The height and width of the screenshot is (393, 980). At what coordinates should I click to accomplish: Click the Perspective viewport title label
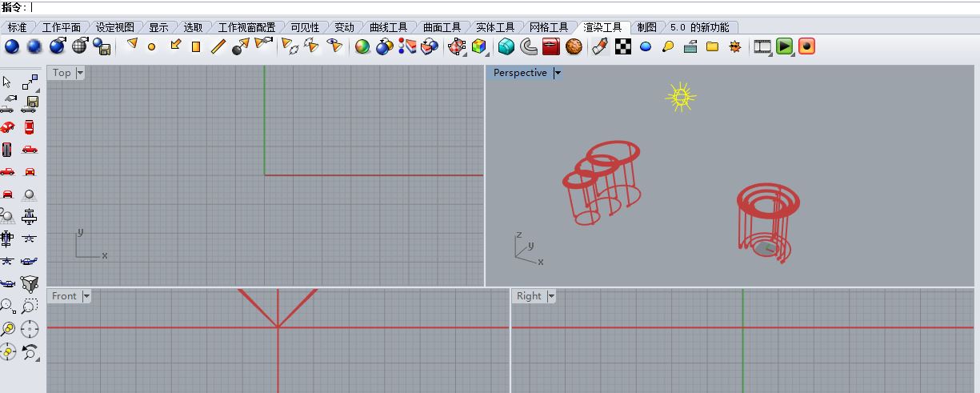(520, 73)
